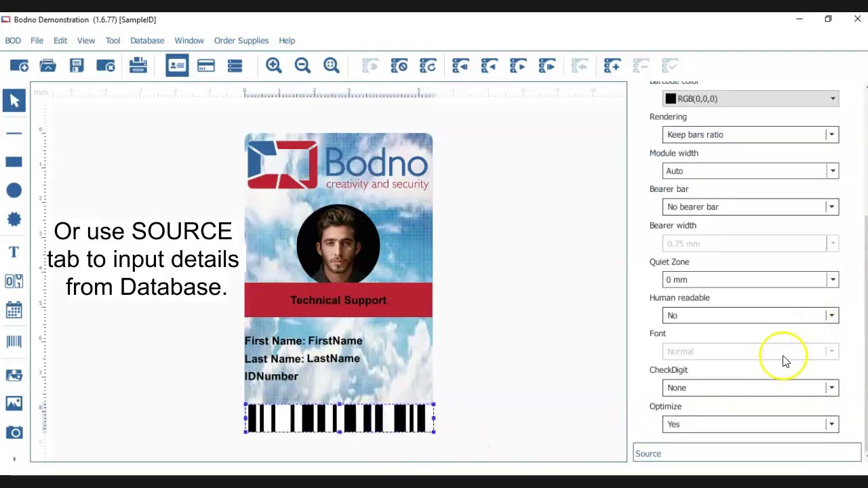Open the Tool menu

pyautogui.click(x=113, y=41)
